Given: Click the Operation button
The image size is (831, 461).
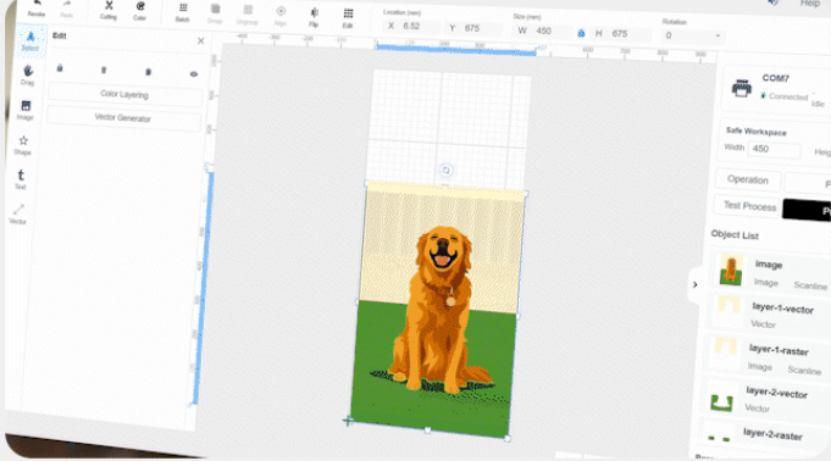Looking at the screenshot, I should coord(747,180).
